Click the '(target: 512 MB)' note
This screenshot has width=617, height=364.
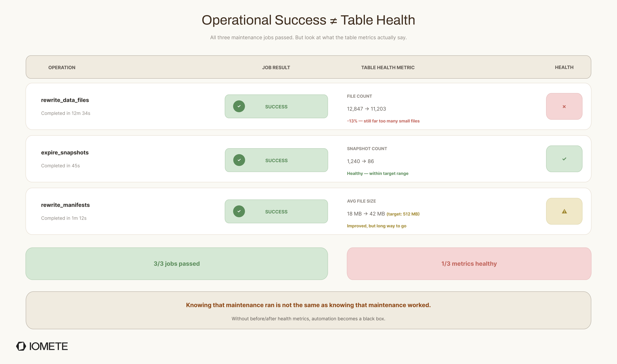tap(403, 214)
